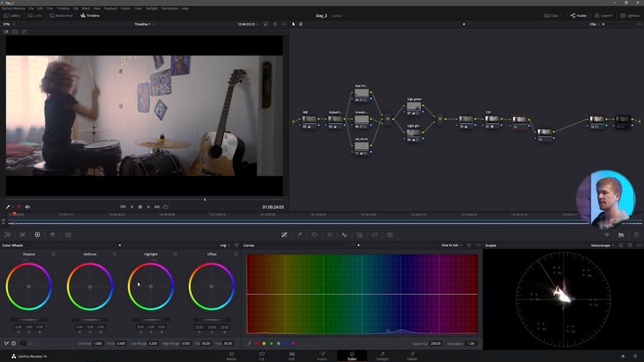Click the stop playback button
This screenshot has height=362, width=644.
pyautogui.click(x=140, y=207)
